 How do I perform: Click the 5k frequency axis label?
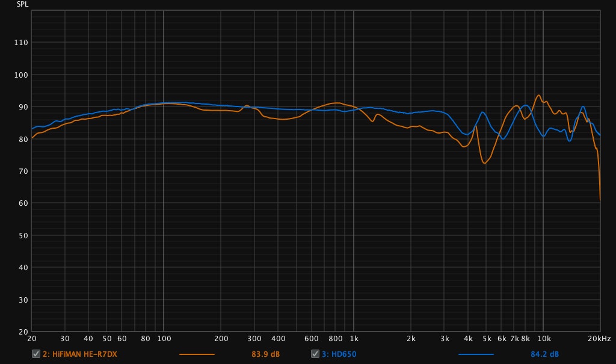pos(487,339)
